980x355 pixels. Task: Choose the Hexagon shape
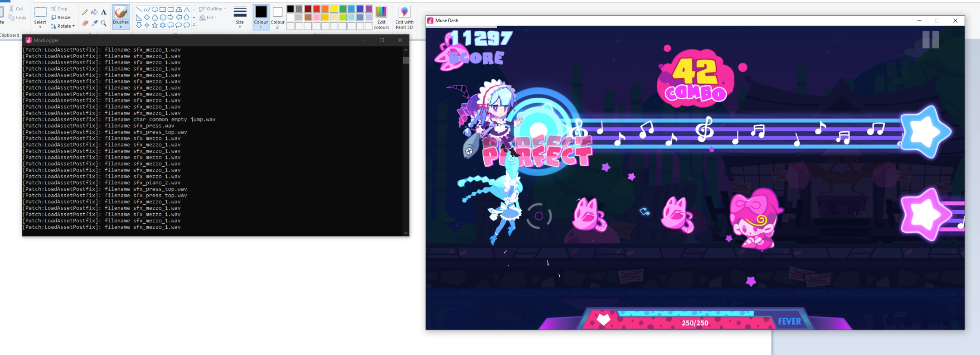point(163,17)
